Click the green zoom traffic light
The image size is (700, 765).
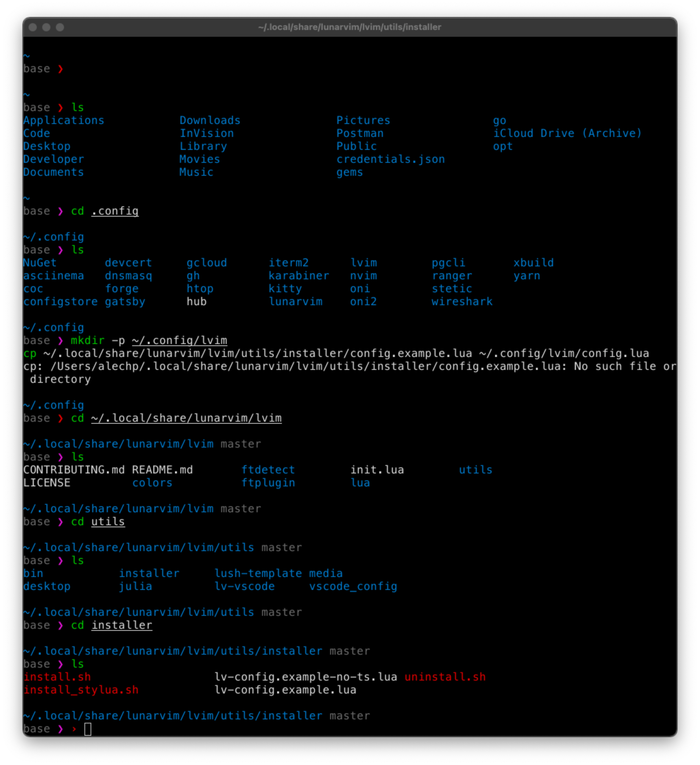60,27
